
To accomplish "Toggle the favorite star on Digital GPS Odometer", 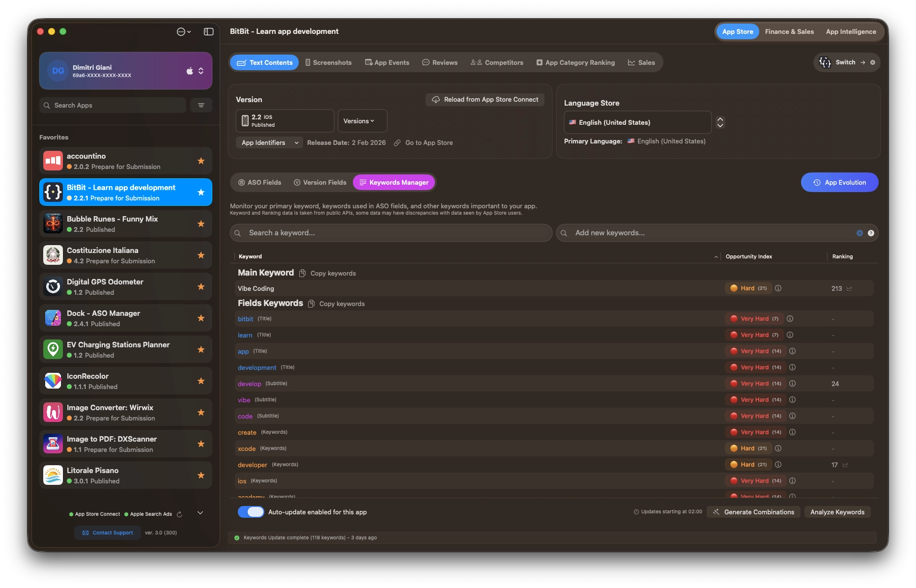I will pos(201,287).
